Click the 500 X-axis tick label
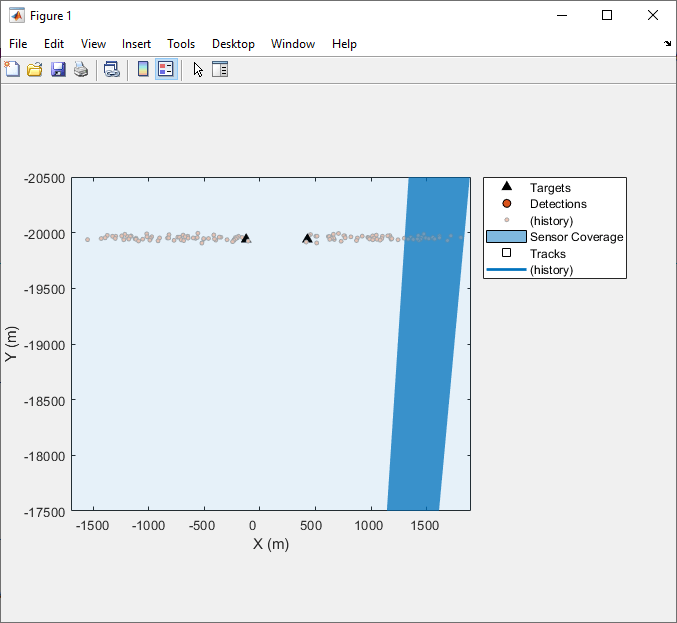 click(311, 526)
